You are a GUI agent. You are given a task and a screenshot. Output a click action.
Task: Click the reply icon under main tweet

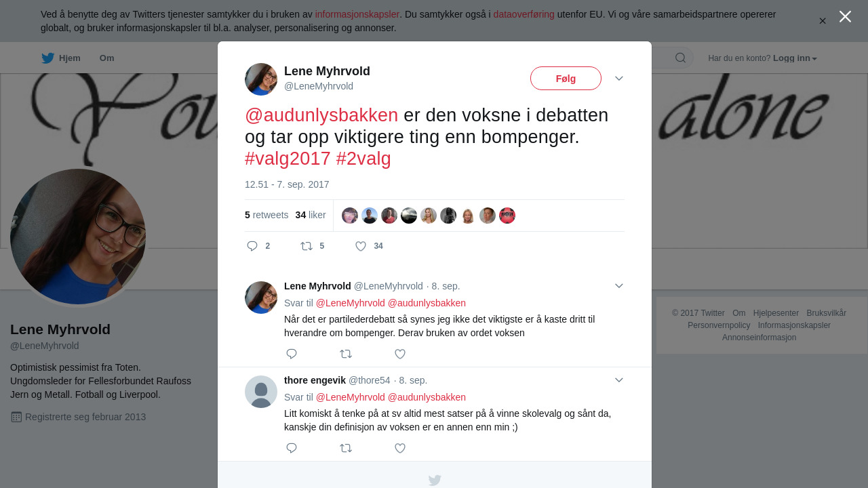pyautogui.click(x=252, y=246)
